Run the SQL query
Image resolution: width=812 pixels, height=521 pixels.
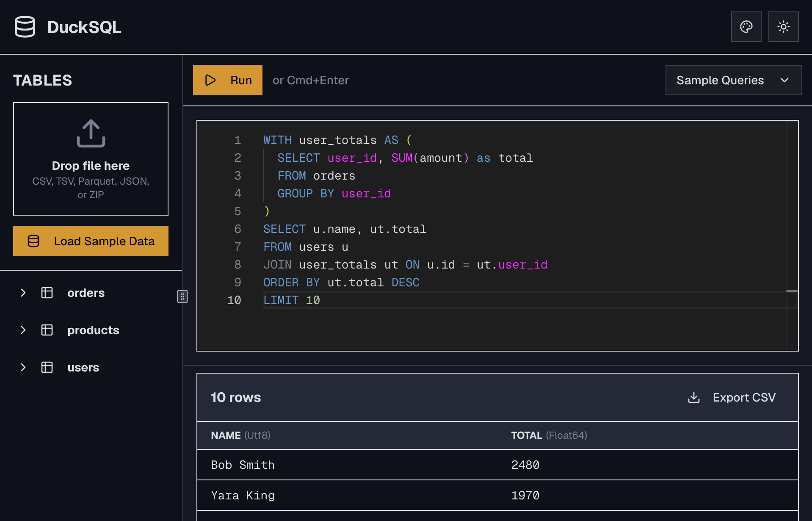[228, 80]
